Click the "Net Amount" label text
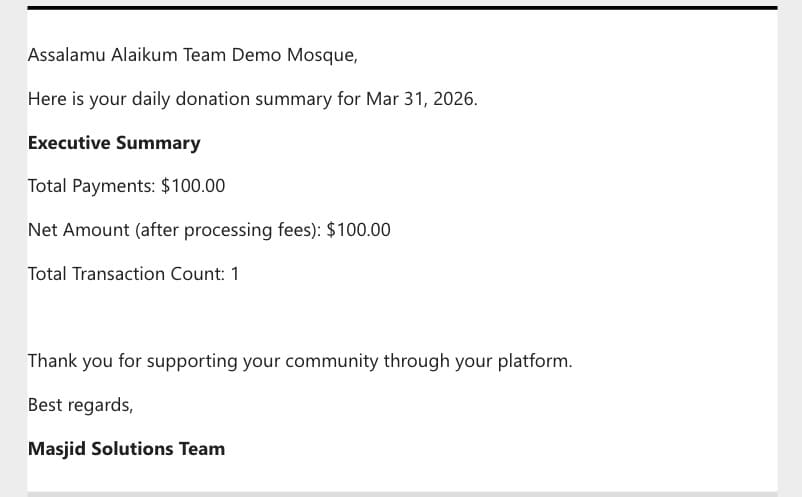Image resolution: width=802 pixels, height=497 pixels. tap(79, 230)
